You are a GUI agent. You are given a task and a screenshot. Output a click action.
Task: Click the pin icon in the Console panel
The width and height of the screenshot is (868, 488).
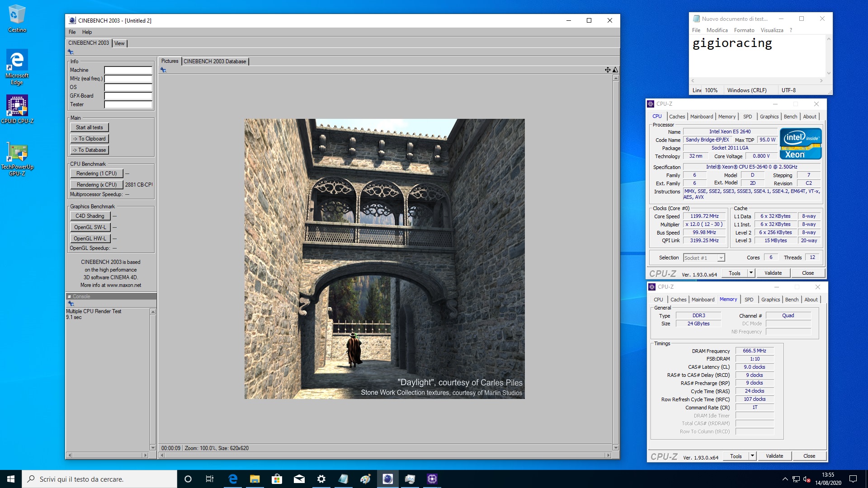click(x=71, y=304)
